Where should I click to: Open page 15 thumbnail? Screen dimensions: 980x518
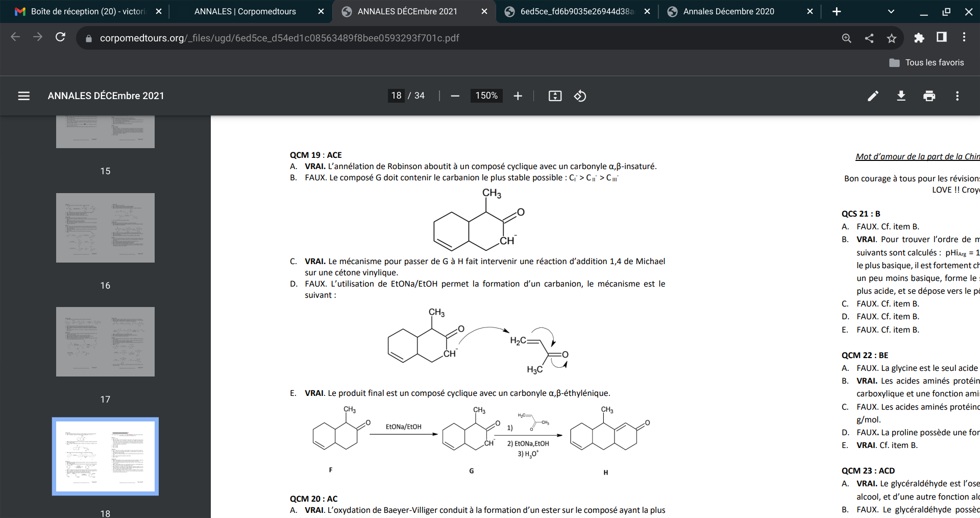coord(105,132)
